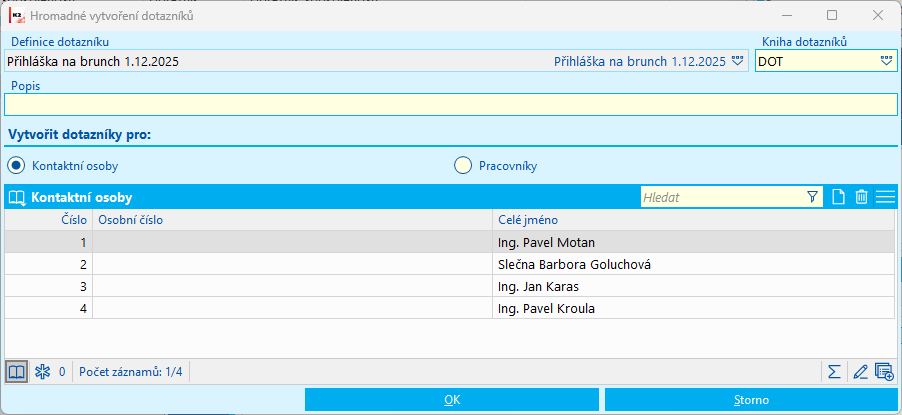Click the Číslo cell with value 3
902x415 pixels.
tap(49, 286)
